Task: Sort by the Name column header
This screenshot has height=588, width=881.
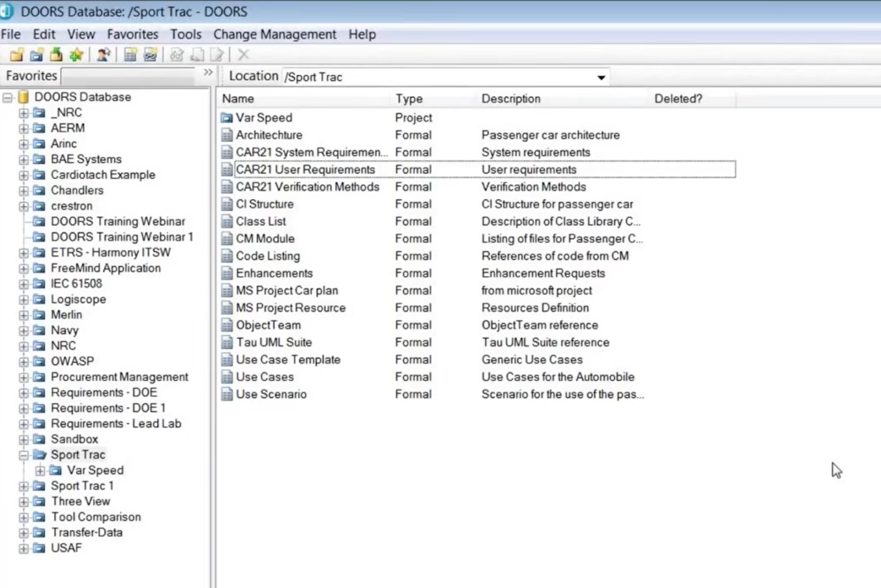Action: coord(304,99)
